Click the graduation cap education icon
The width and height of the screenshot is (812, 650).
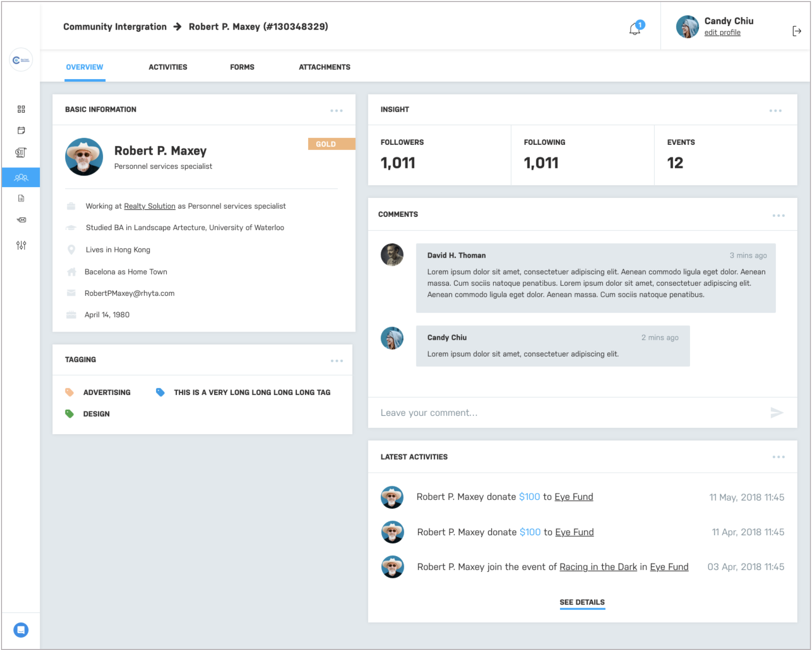tap(71, 228)
